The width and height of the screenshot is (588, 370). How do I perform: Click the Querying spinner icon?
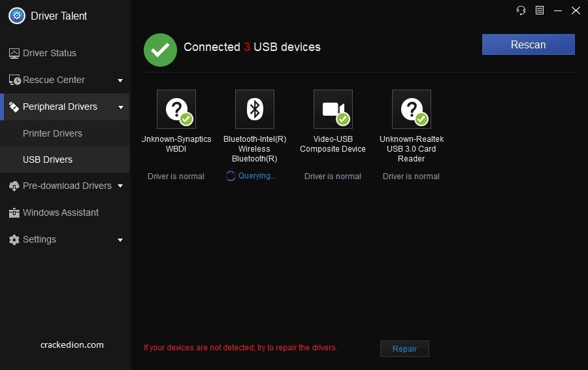(x=231, y=176)
